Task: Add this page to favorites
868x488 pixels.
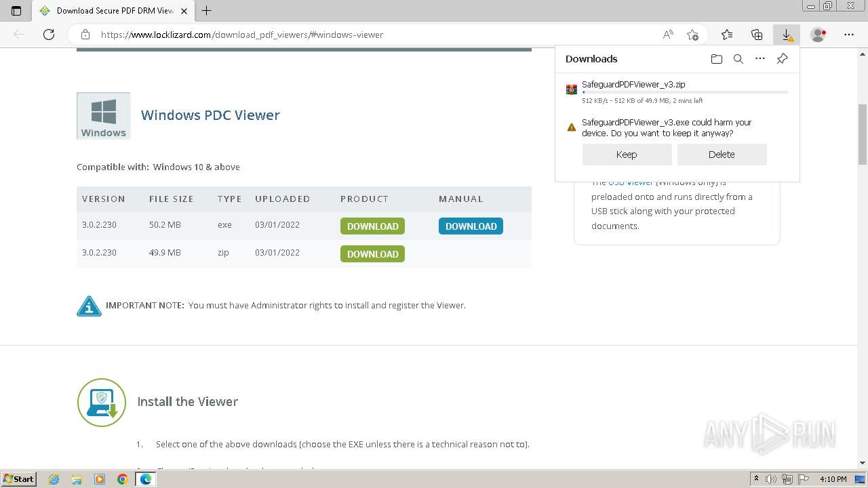Action: click(692, 35)
